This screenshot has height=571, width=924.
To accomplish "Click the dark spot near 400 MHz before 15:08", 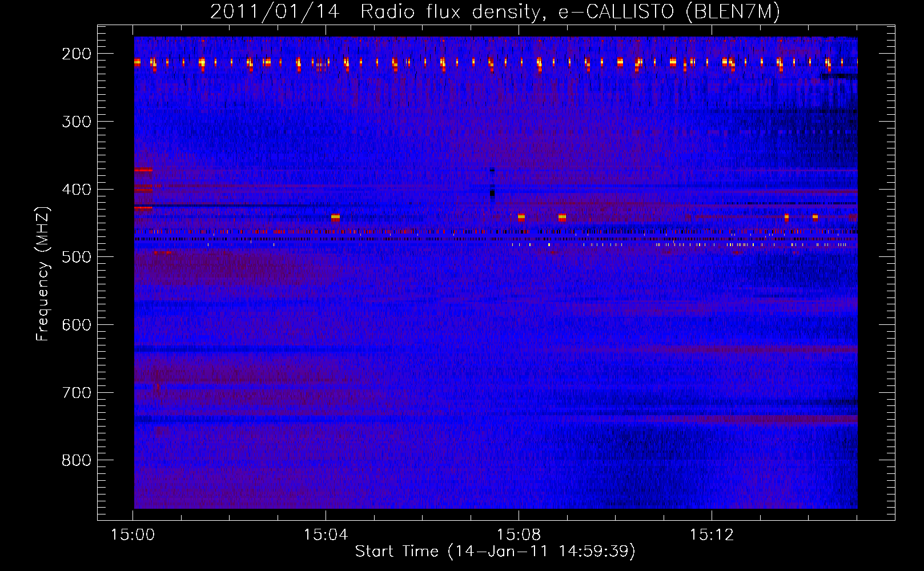I will tap(492, 194).
